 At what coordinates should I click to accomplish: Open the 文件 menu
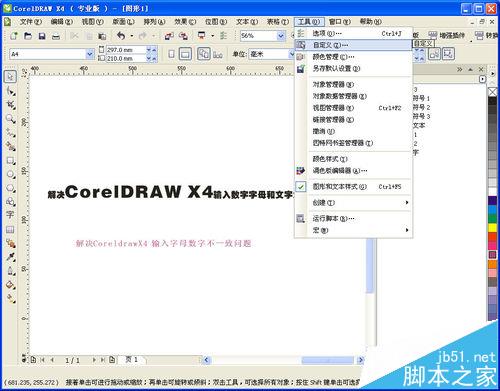click(30, 22)
